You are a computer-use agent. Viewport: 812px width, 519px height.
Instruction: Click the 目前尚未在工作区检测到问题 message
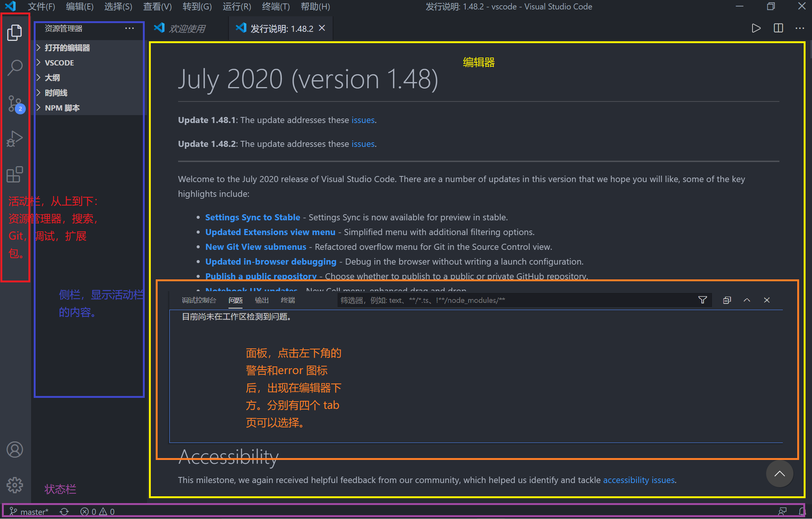click(x=236, y=316)
